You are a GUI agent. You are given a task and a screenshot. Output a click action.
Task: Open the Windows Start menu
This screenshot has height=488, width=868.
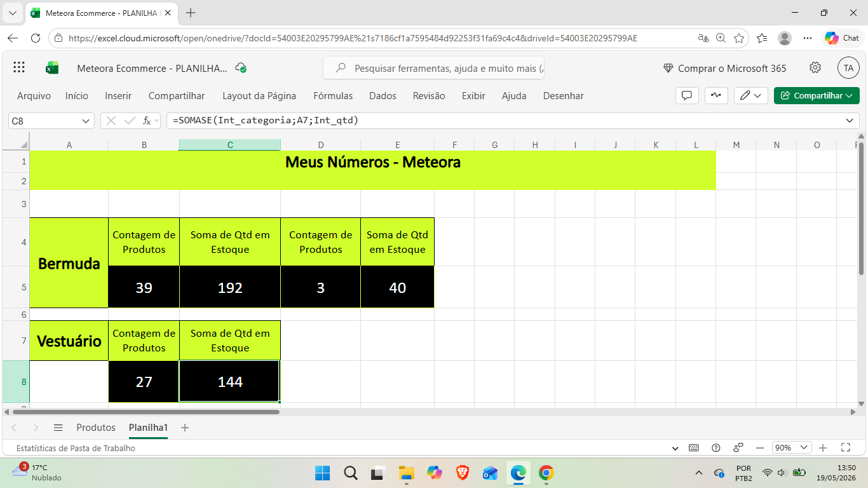click(x=323, y=473)
